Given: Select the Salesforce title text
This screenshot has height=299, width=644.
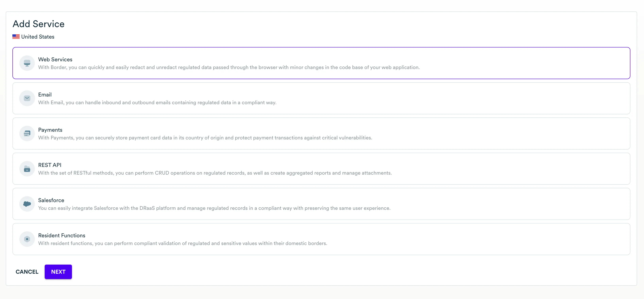Looking at the screenshot, I should click(51, 200).
